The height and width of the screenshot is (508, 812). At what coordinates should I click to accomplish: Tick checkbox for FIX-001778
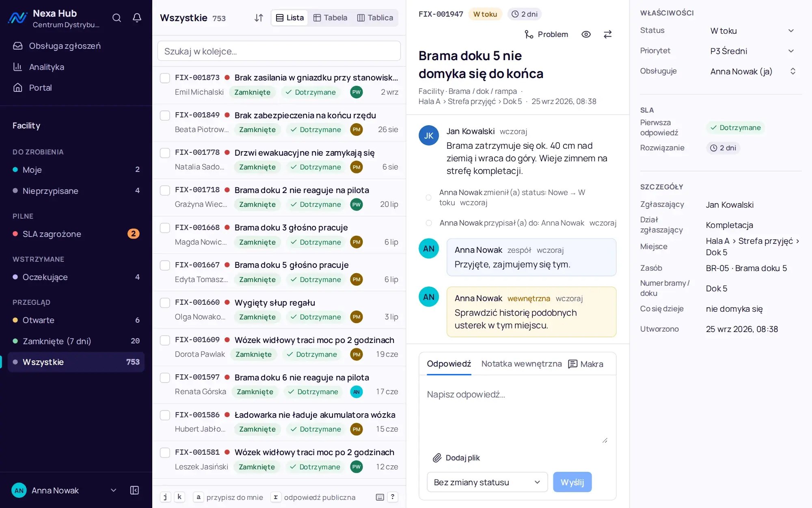(x=165, y=153)
